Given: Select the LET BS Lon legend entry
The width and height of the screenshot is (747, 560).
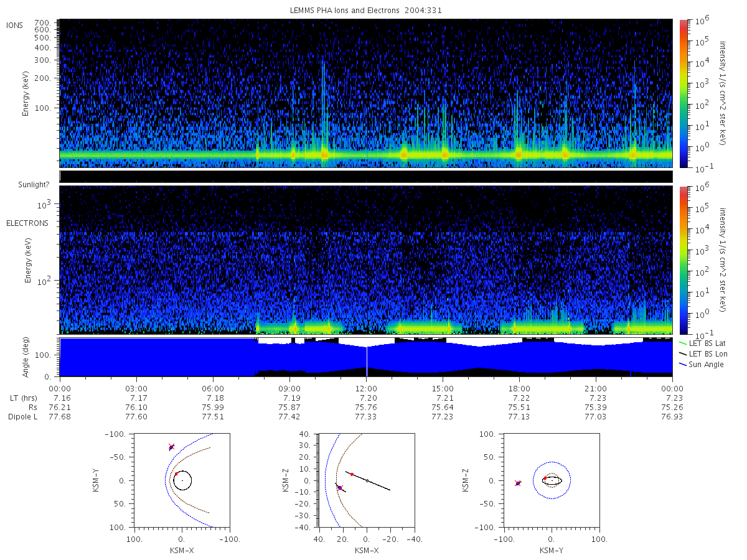Looking at the screenshot, I should point(702,353).
